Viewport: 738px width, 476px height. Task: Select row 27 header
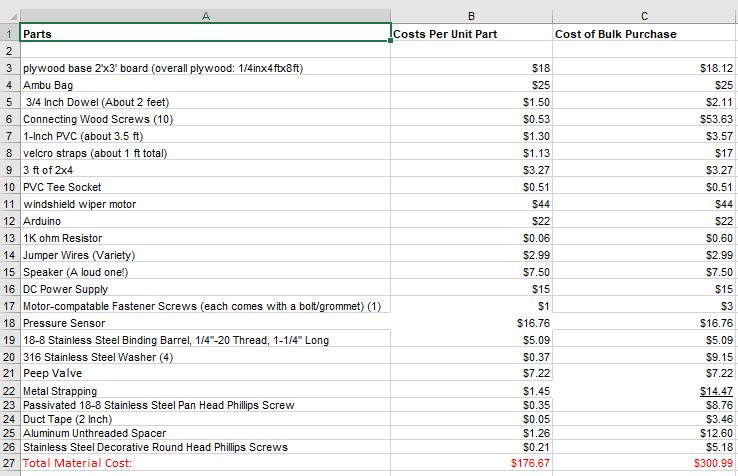point(9,463)
